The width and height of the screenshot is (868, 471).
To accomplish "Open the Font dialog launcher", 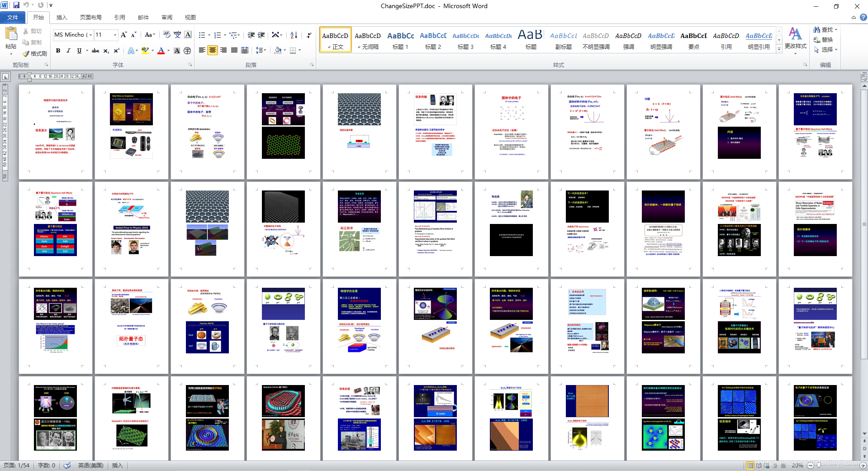I will (x=190, y=65).
